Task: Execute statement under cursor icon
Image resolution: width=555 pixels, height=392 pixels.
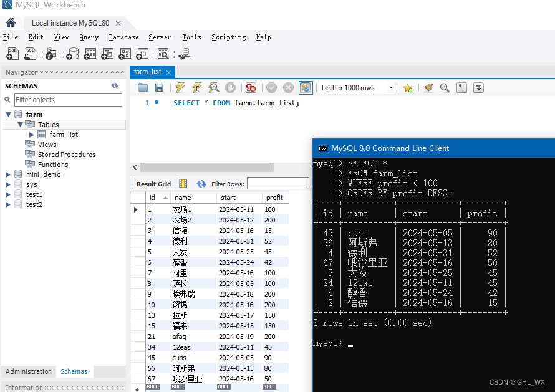Action: pos(197,87)
